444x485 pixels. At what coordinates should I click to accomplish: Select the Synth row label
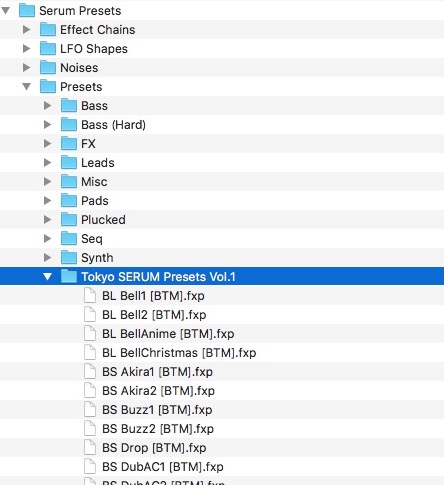[x=97, y=258]
